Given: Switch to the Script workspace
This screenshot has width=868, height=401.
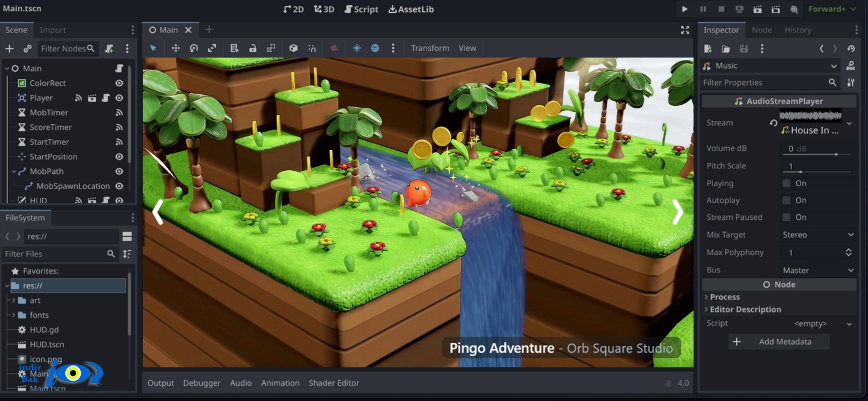Looking at the screenshot, I should pyautogui.click(x=361, y=9).
